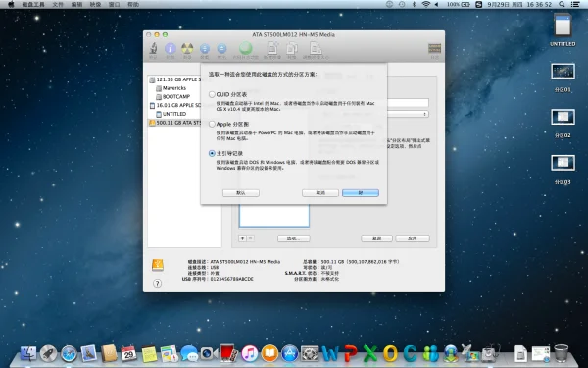Open App Store from the Dock
Viewport: 588px width, 368px height.
point(290,353)
